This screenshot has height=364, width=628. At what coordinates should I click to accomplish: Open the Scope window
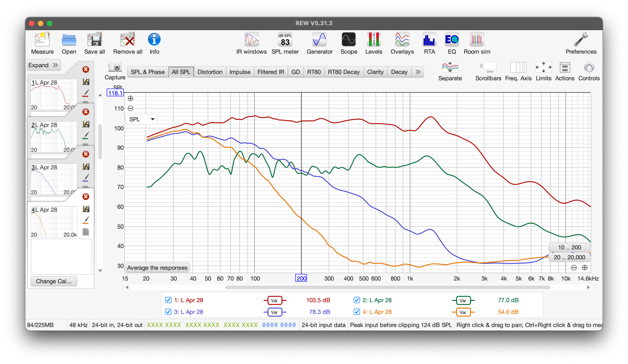point(349,43)
